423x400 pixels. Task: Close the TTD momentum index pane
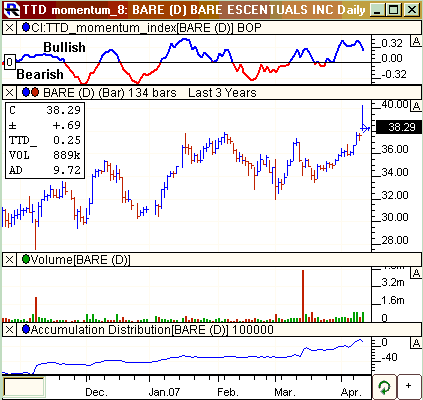pyautogui.click(x=9, y=28)
